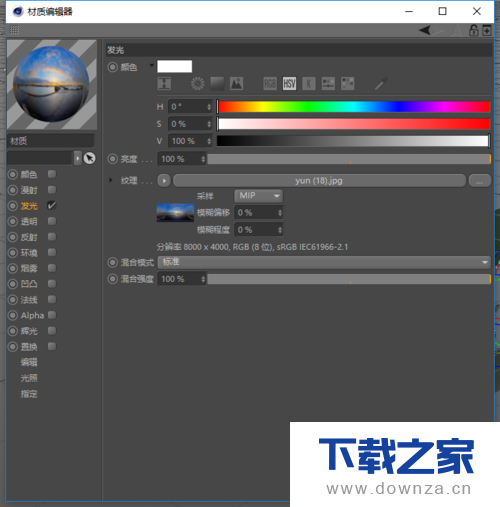
Task: Click the new window plus icon in the toolbar
Action: (487, 30)
